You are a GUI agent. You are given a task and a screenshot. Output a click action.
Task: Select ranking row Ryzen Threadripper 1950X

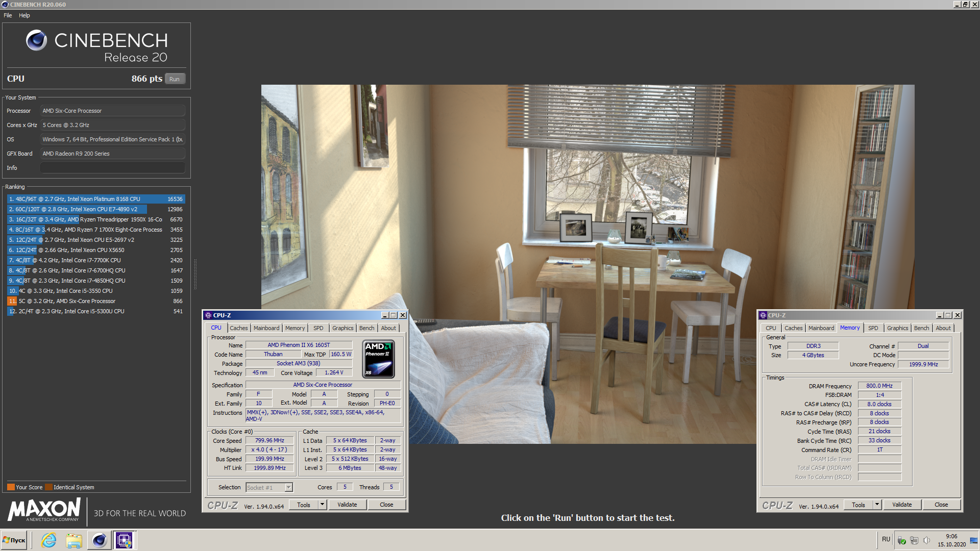[96, 219]
